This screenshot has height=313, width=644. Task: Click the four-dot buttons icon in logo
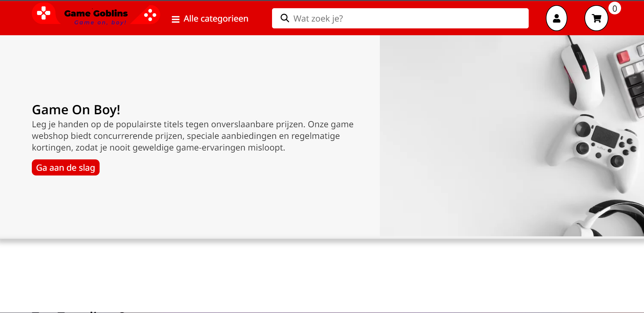coord(150,15)
